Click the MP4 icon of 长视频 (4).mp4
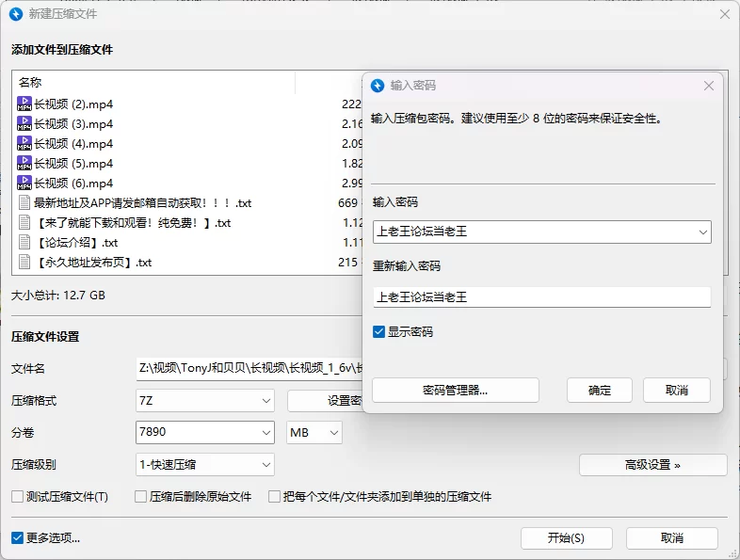 pyautogui.click(x=24, y=144)
